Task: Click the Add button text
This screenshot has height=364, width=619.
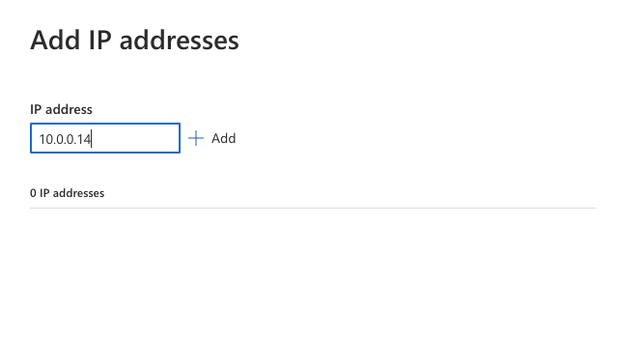Action: [x=223, y=138]
